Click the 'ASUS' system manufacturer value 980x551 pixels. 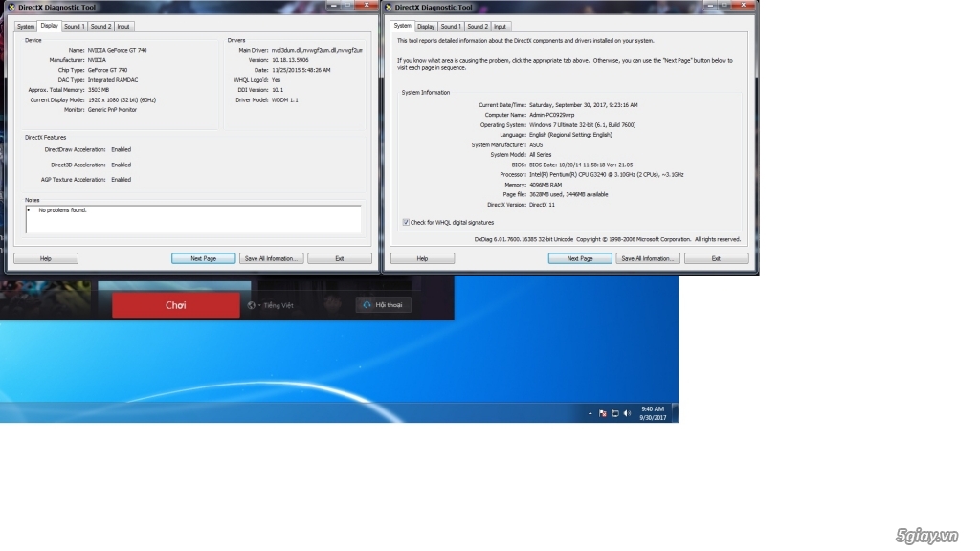(536, 145)
